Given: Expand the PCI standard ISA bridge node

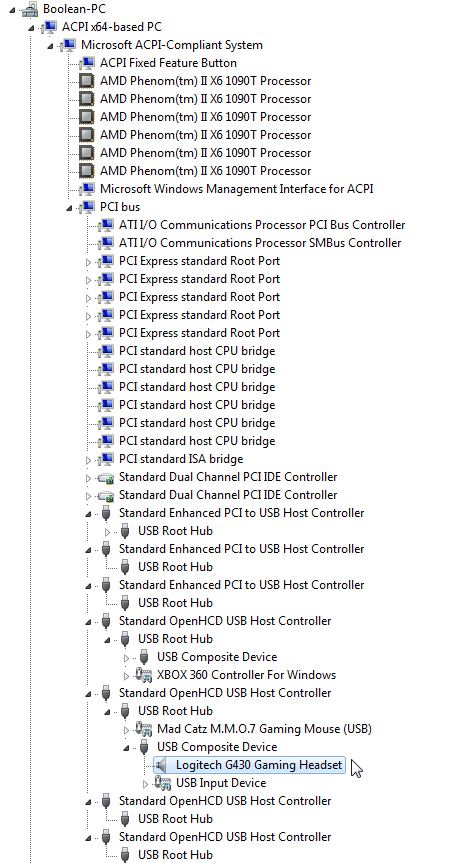Looking at the screenshot, I should 89,460.
